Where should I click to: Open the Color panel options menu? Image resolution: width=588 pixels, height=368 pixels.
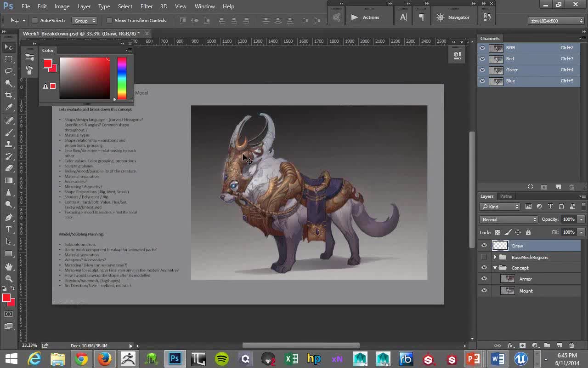click(129, 51)
